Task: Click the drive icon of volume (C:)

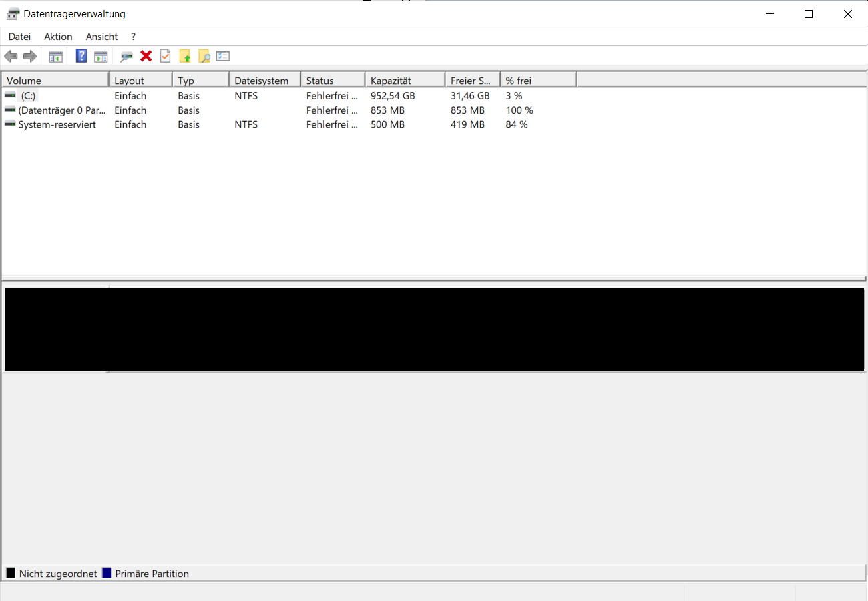Action: pos(10,95)
